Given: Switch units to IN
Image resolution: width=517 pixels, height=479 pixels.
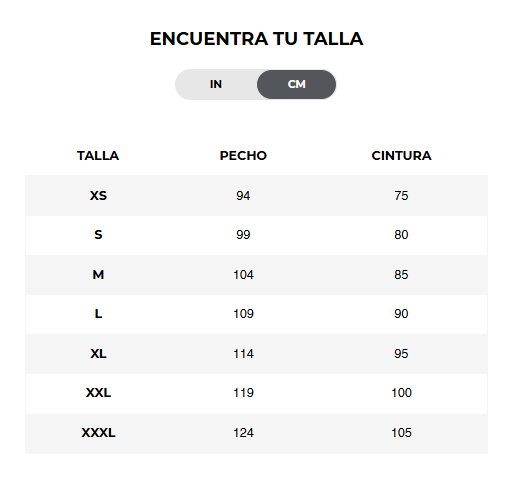Looking at the screenshot, I should [x=216, y=84].
